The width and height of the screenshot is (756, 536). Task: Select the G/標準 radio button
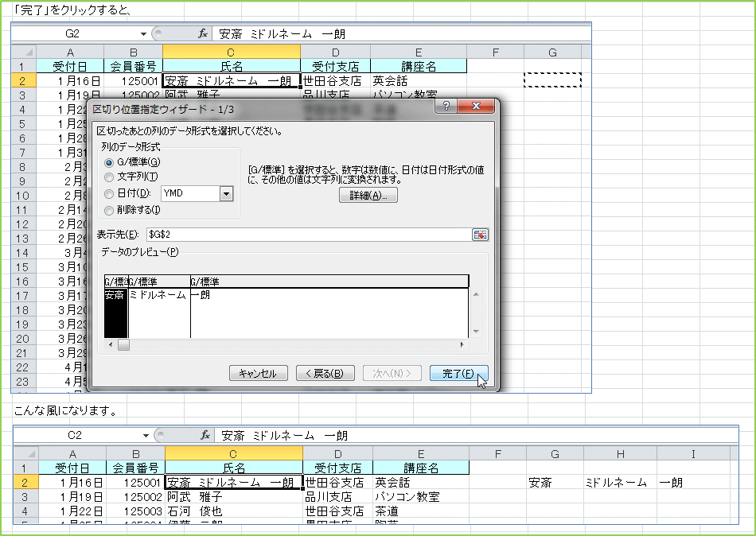[x=109, y=163]
